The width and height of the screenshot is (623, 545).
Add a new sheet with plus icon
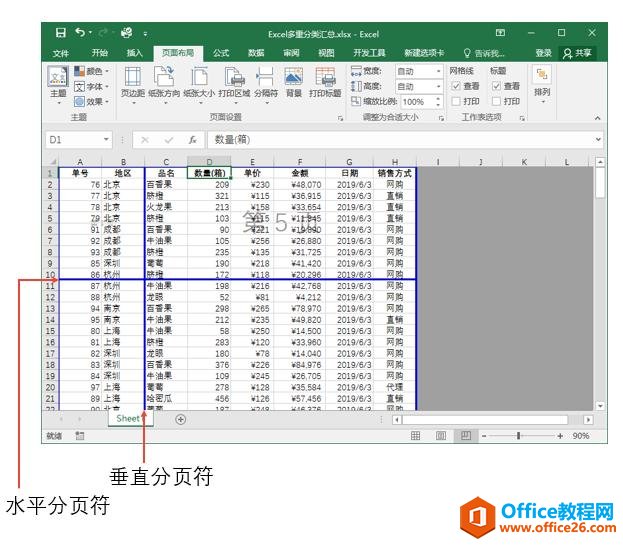[x=180, y=419]
